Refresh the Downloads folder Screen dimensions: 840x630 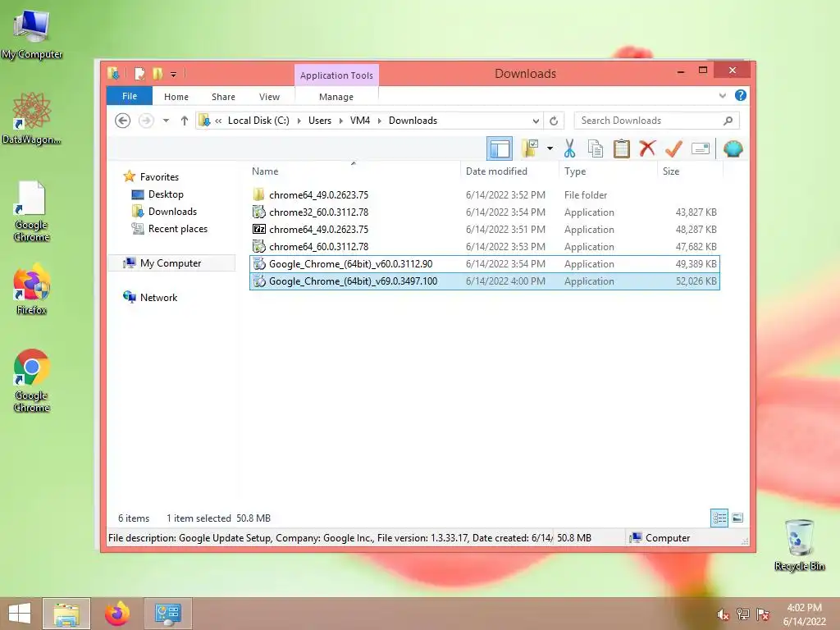[x=554, y=121]
